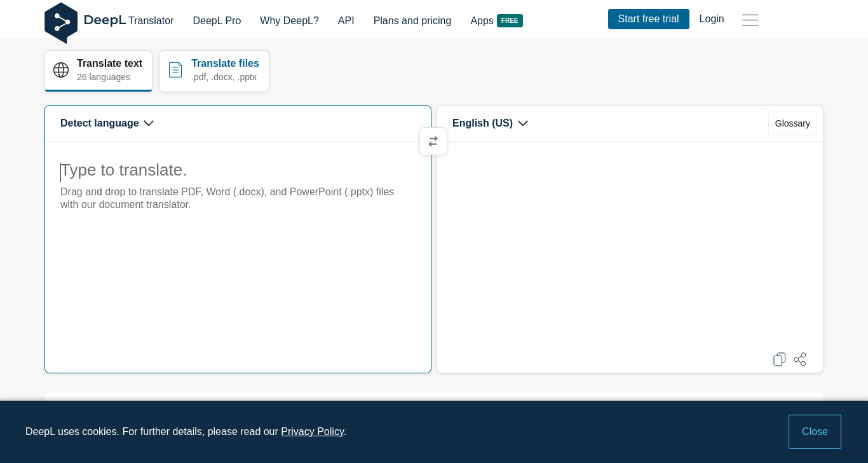Image resolution: width=868 pixels, height=463 pixels.
Task: Click the "Drag and drop to translate PDF" hint
Action: point(227,198)
